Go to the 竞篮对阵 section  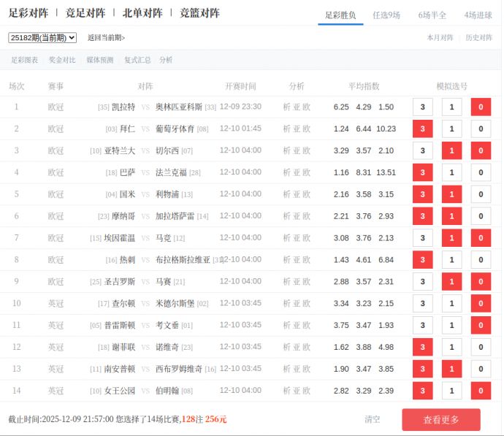(x=199, y=13)
